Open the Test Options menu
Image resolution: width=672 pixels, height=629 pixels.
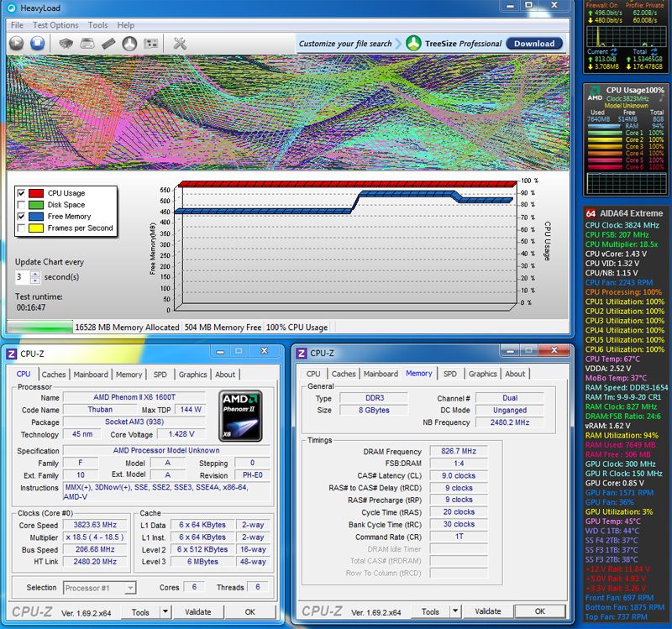point(55,25)
